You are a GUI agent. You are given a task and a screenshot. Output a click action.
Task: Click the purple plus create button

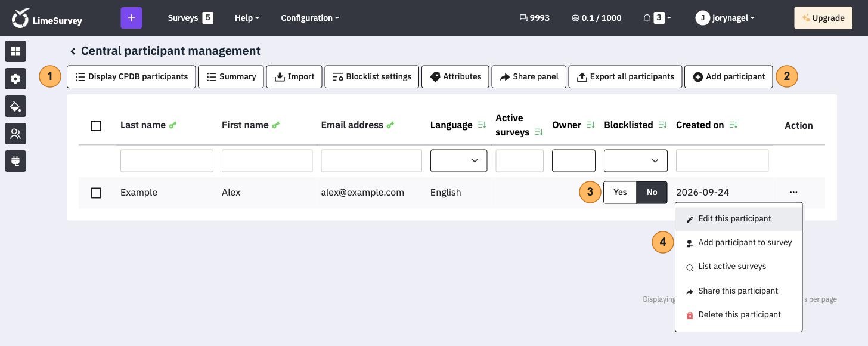[x=131, y=18]
